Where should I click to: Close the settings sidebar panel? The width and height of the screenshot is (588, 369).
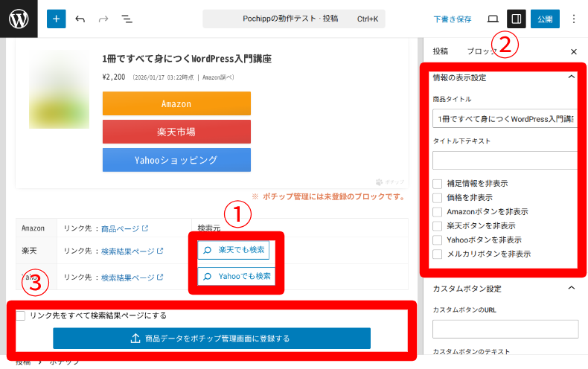[574, 52]
